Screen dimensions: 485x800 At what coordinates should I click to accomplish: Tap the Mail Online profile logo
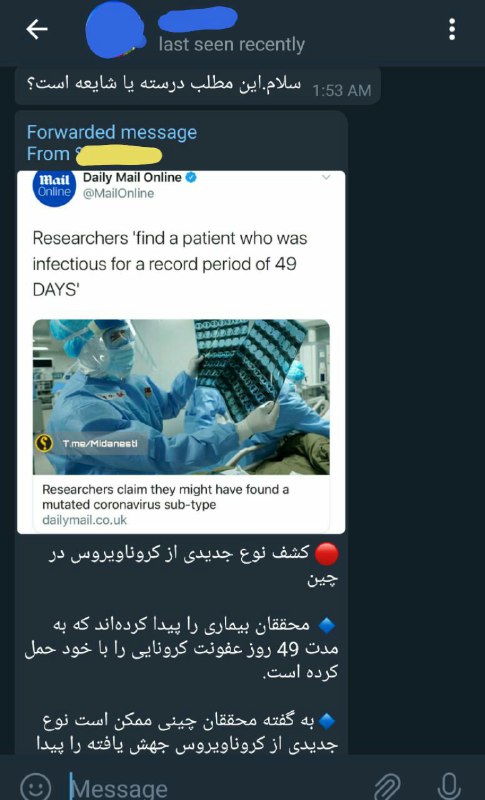pos(55,187)
